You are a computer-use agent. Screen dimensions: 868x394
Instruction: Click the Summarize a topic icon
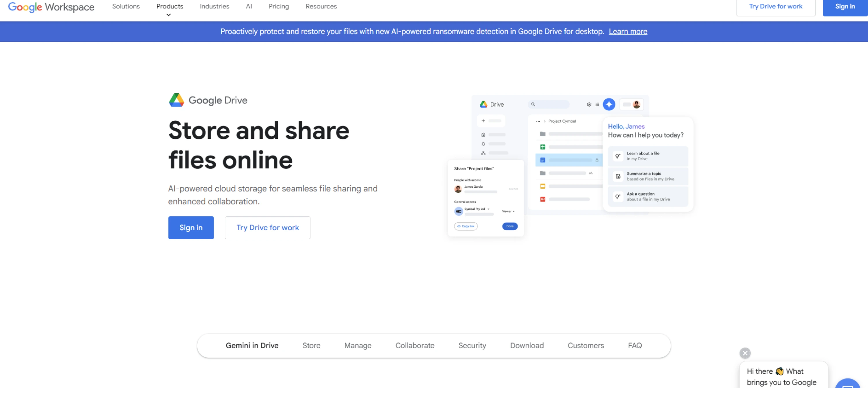[618, 176]
